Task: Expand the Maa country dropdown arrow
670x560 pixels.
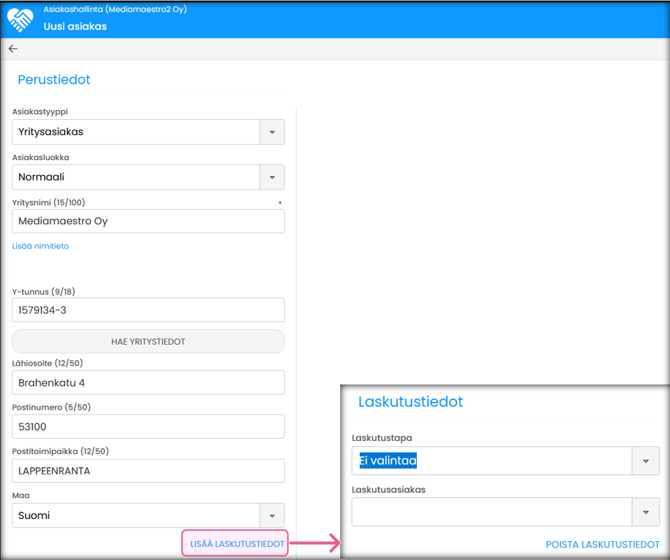Action: click(x=272, y=516)
